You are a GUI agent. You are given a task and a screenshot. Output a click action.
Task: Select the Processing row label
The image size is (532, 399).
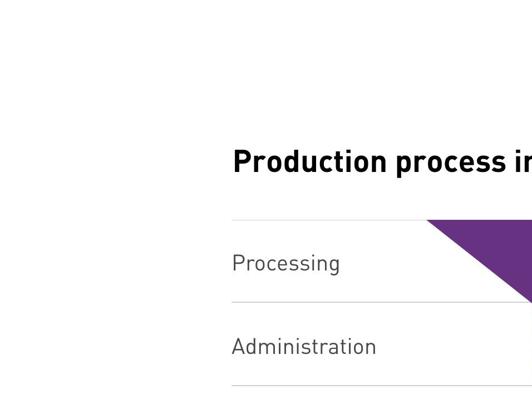click(286, 264)
